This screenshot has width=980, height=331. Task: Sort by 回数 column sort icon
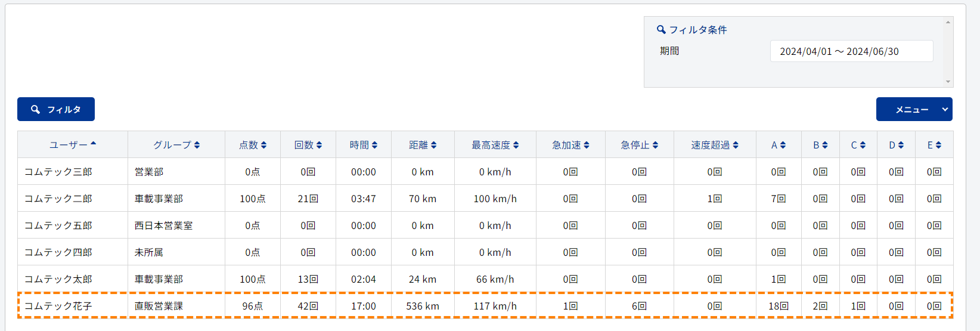click(319, 145)
